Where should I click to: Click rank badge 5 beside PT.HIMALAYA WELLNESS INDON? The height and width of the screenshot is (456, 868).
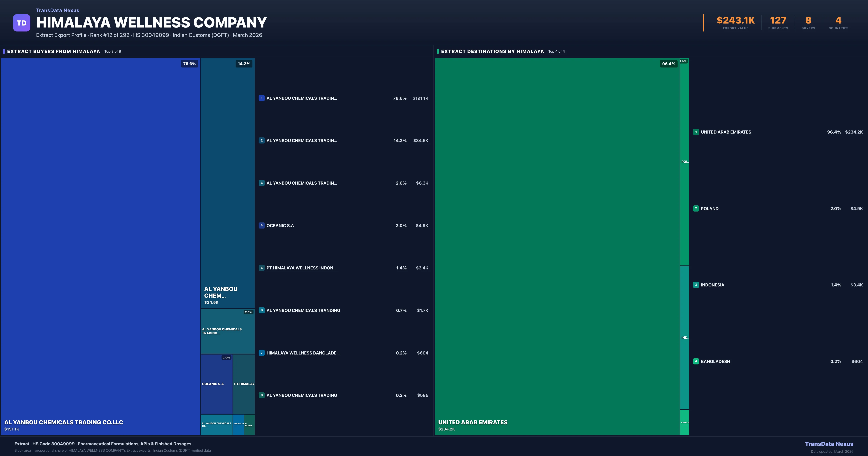262,268
